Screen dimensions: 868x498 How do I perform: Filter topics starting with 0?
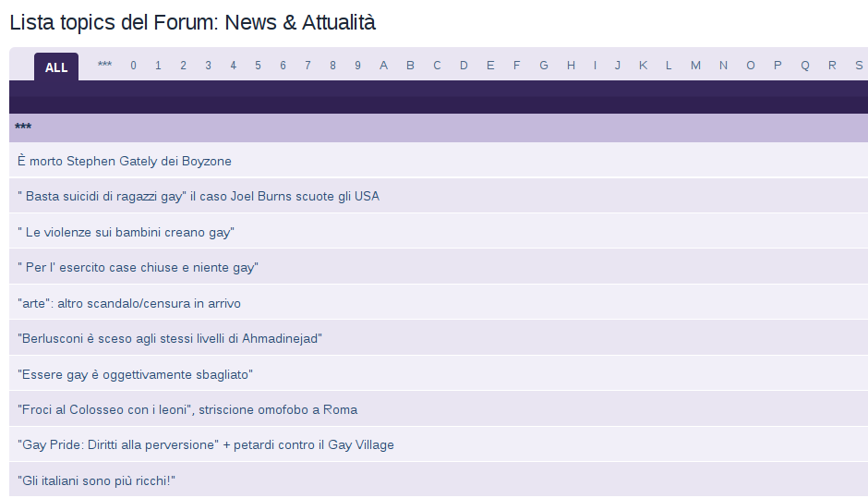click(133, 66)
